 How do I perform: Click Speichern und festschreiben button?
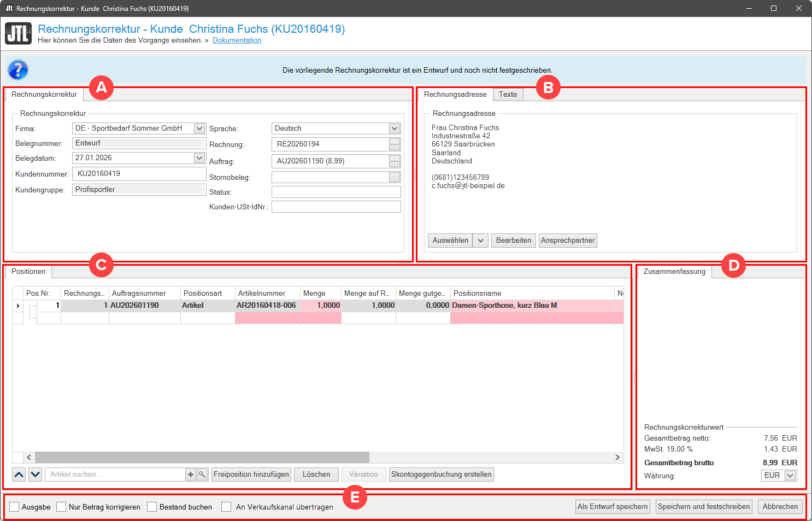coord(704,507)
